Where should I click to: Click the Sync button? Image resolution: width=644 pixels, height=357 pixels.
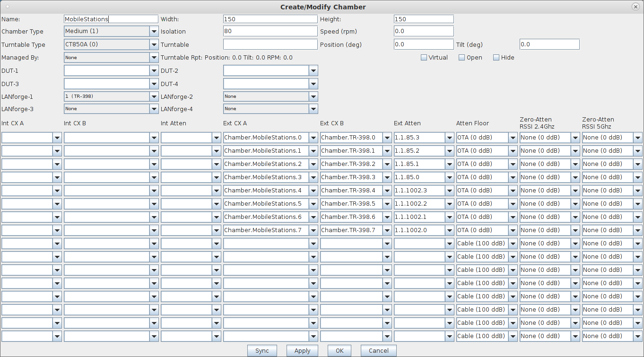[x=262, y=351]
